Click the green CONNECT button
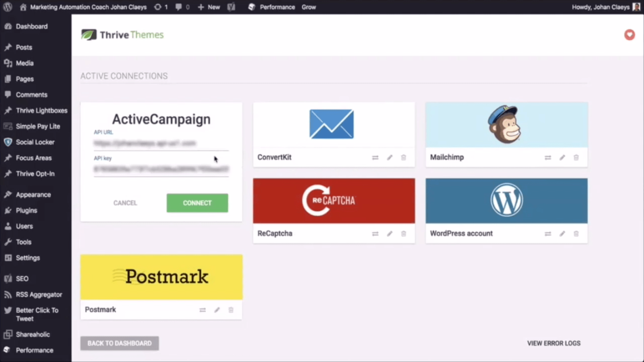The height and width of the screenshot is (362, 644). 197,203
